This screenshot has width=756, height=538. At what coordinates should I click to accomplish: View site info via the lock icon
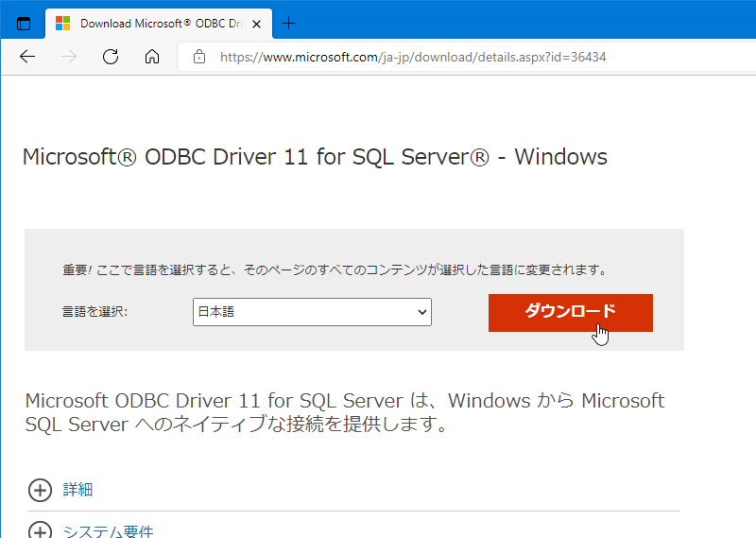click(x=198, y=57)
